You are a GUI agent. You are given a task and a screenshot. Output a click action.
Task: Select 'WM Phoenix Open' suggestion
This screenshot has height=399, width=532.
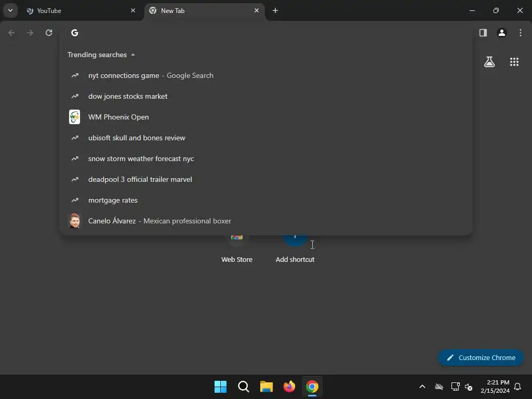coord(266,117)
